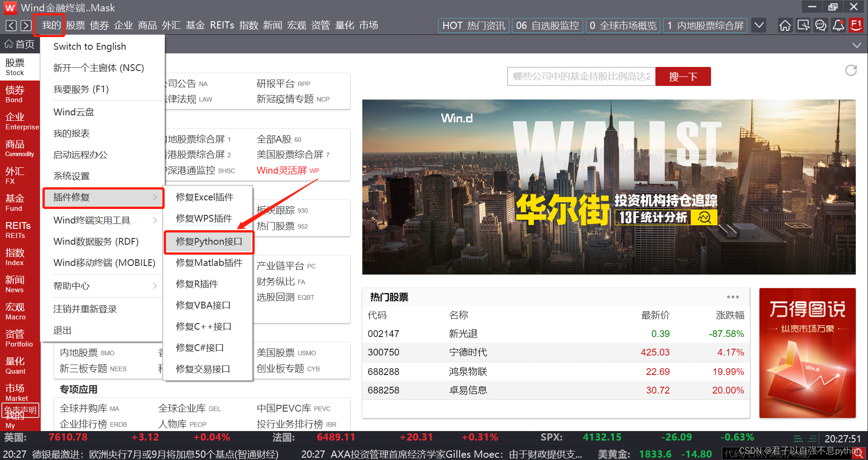Click the 搜一下 search button
868x460 pixels.
(x=683, y=76)
